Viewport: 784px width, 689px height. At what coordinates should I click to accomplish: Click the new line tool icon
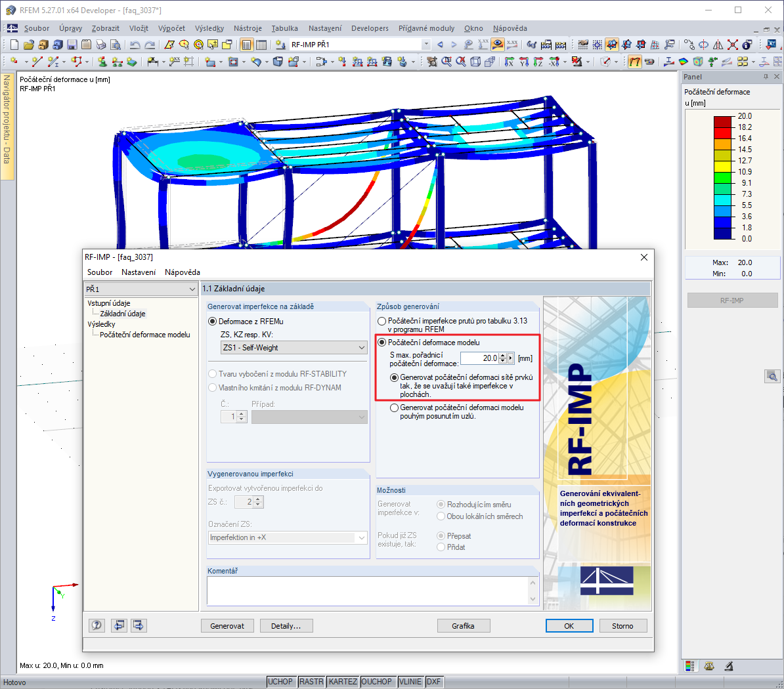pyautogui.click(x=37, y=62)
